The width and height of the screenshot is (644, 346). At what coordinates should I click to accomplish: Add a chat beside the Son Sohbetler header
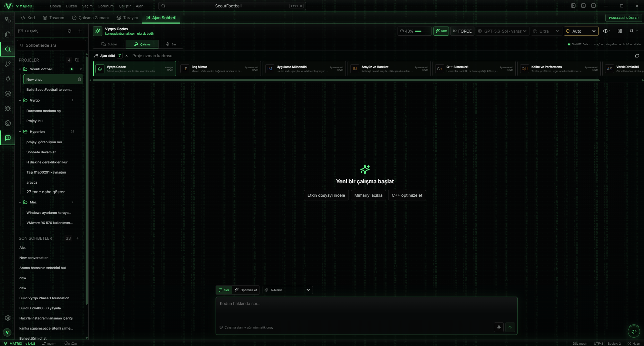(77, 238)
